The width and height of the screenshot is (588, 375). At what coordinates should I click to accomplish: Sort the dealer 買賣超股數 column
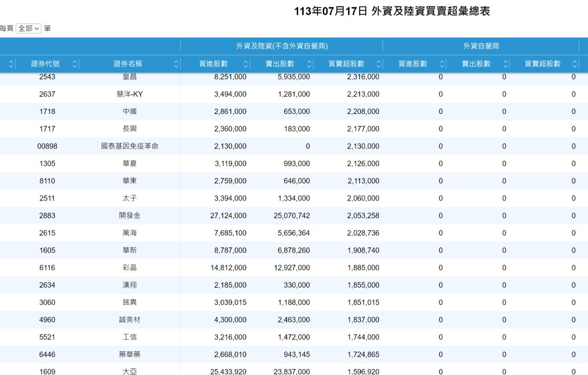point(574,64)
